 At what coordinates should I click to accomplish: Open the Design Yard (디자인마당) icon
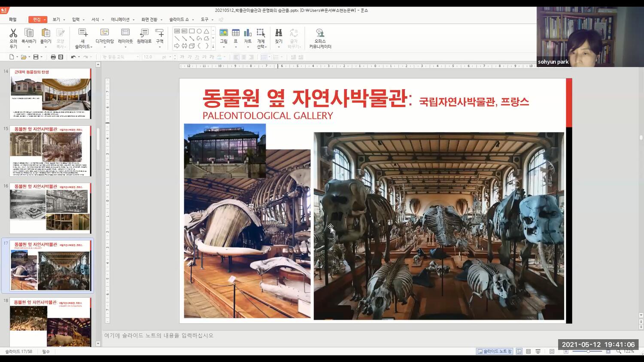click(104, 33)
